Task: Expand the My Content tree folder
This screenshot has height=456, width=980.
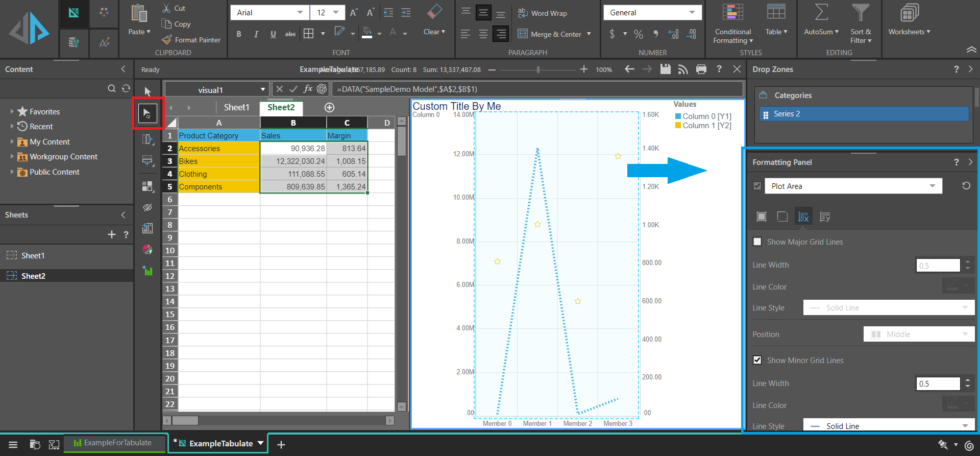Action: click(12, 142)
